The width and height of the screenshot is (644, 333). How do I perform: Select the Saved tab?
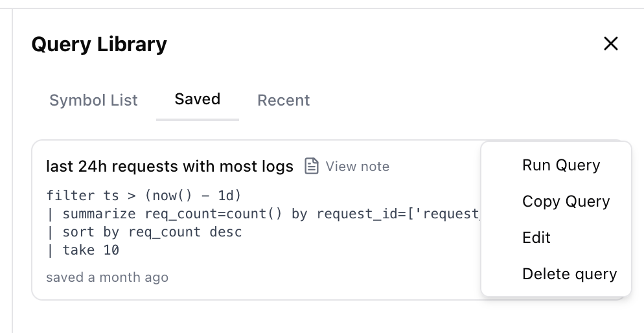pos(198,99)
